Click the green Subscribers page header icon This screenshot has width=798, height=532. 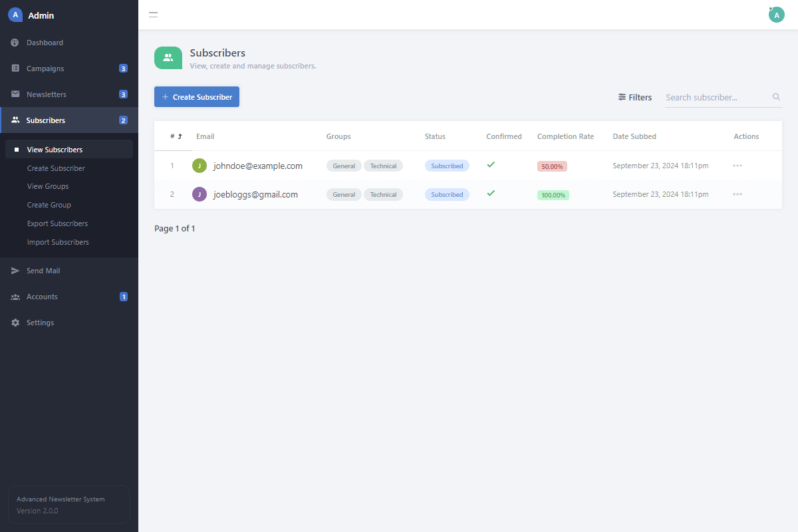pos(168,58)
